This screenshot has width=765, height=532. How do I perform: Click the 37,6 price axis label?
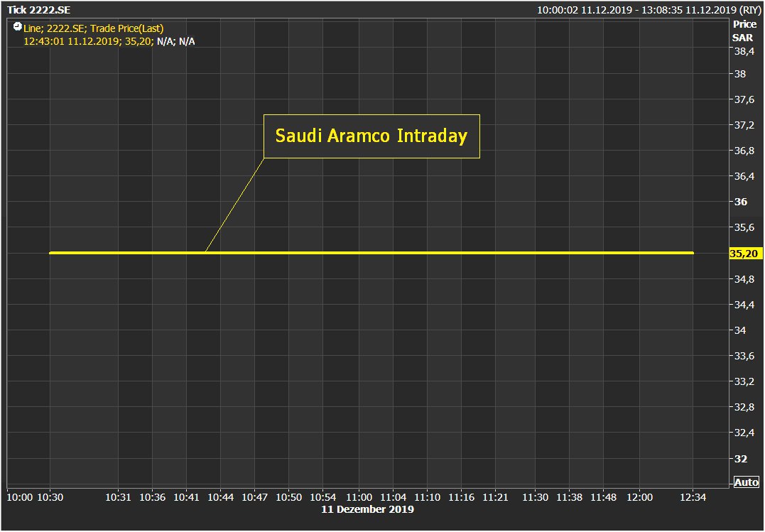point(744,99)
